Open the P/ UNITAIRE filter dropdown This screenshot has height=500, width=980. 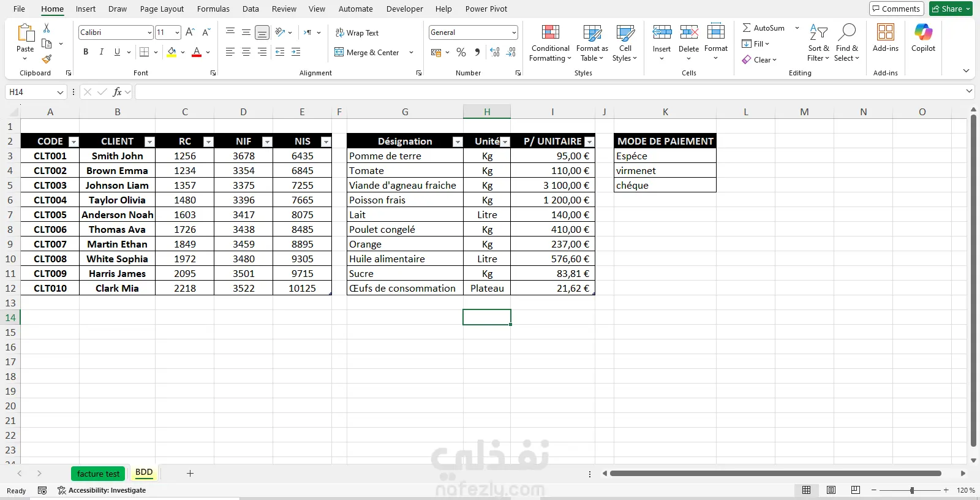(589, 142)
